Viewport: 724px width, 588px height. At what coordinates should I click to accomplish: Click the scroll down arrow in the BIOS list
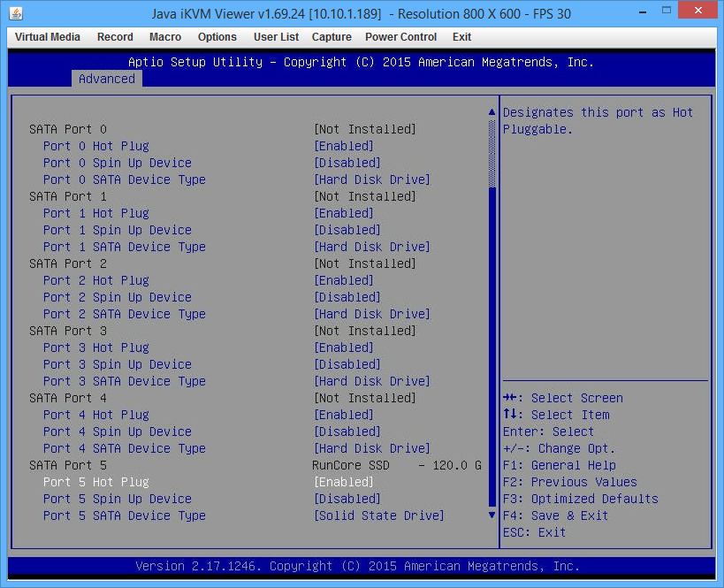pyautogui.click(x=492, y=515)
